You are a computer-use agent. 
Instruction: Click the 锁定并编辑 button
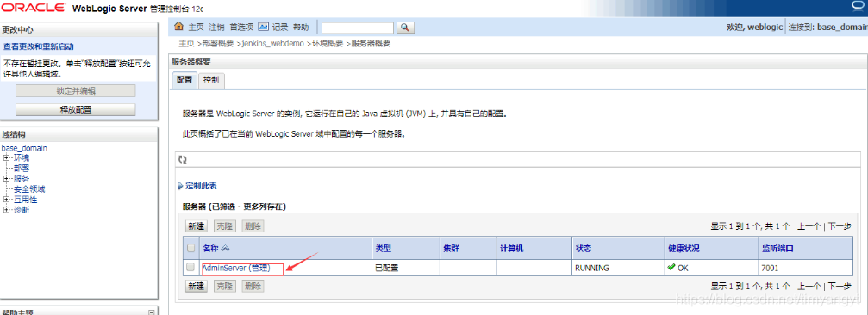pos(75,90)
